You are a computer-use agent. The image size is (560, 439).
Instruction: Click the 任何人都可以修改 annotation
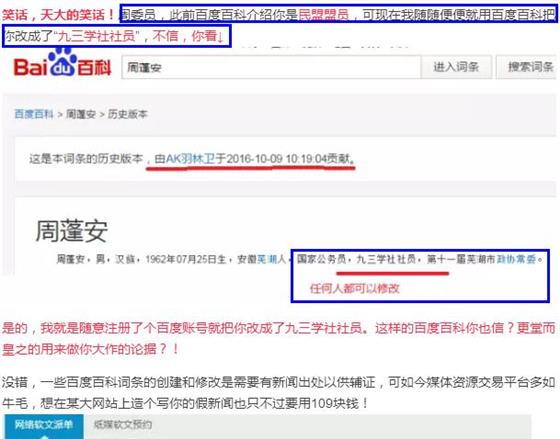[x=355, y=288]
